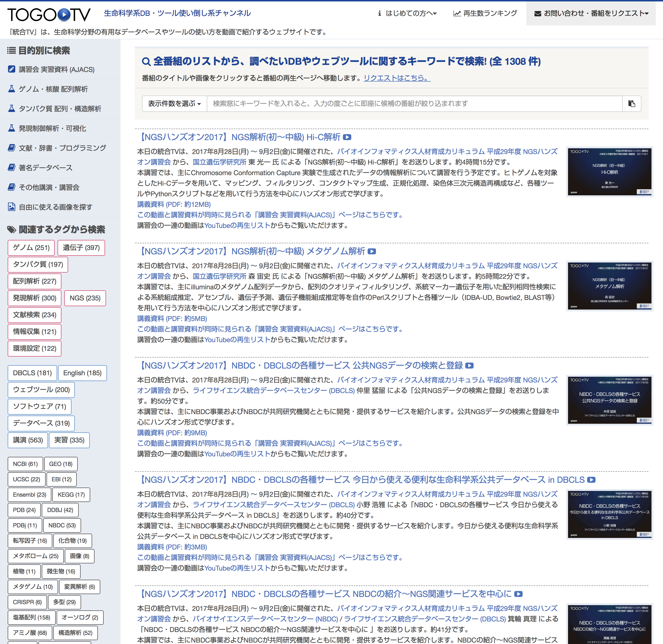Click the copy icon beside the search box
The width and height of the screenshot is (663, 644).
632,104
